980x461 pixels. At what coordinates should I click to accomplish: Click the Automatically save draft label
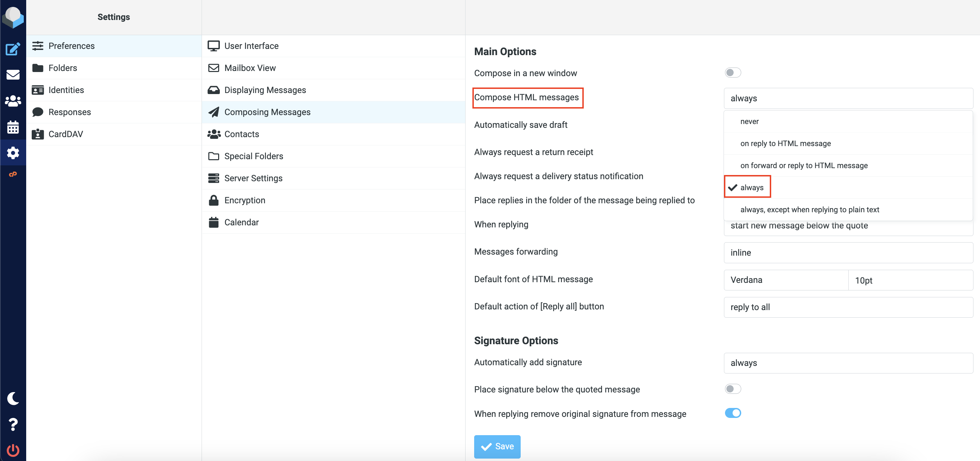click(520, 125)
